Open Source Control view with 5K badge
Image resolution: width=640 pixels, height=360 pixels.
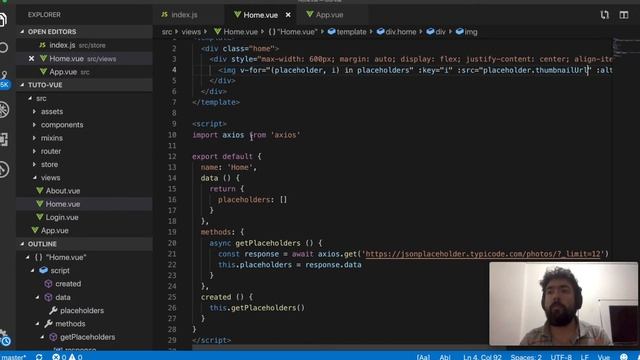[x=4, y=79]
